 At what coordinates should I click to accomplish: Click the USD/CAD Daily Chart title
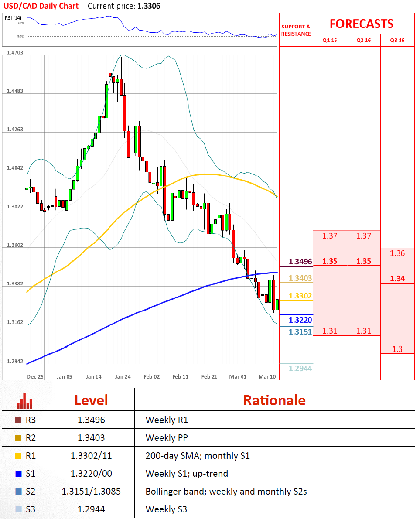coord(41,6)
